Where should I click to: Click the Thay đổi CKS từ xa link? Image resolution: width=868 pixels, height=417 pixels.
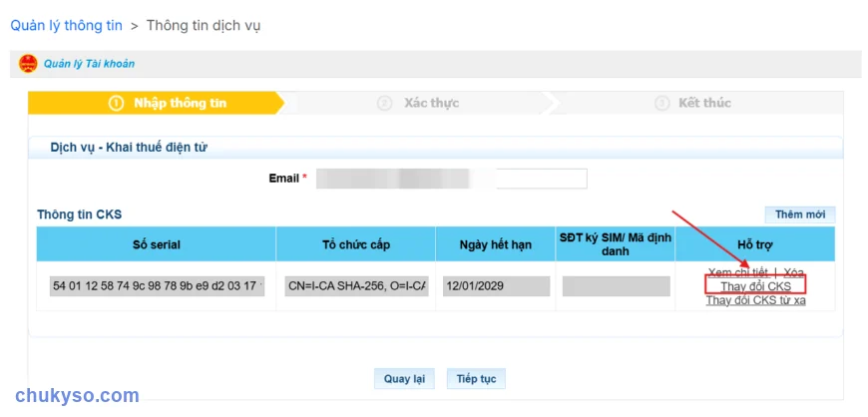(x=755, y=300)
